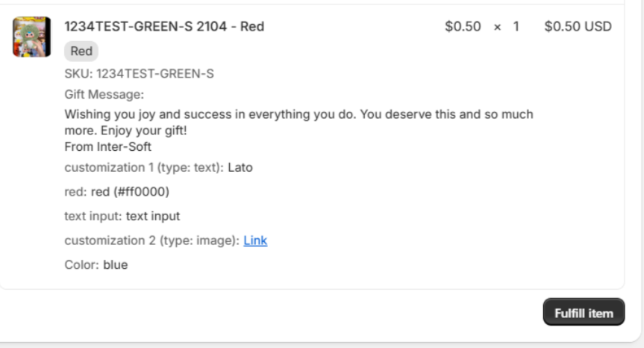Click the Fulfill item button
The image size is (644, 348).
click(584, 313)
